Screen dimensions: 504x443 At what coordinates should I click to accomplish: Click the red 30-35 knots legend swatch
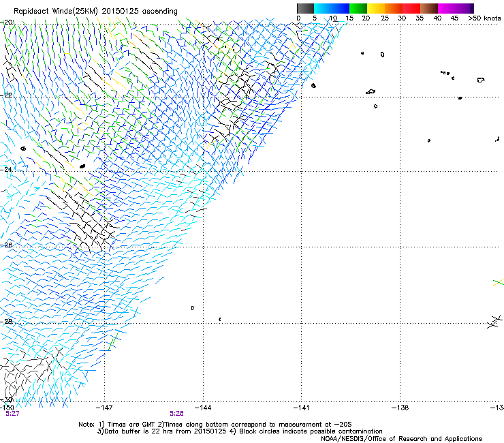pos(411,8)
